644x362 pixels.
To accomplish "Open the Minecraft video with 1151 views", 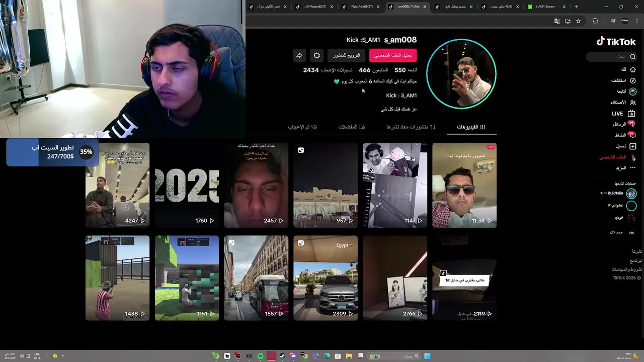I will (x=187, y=278).
